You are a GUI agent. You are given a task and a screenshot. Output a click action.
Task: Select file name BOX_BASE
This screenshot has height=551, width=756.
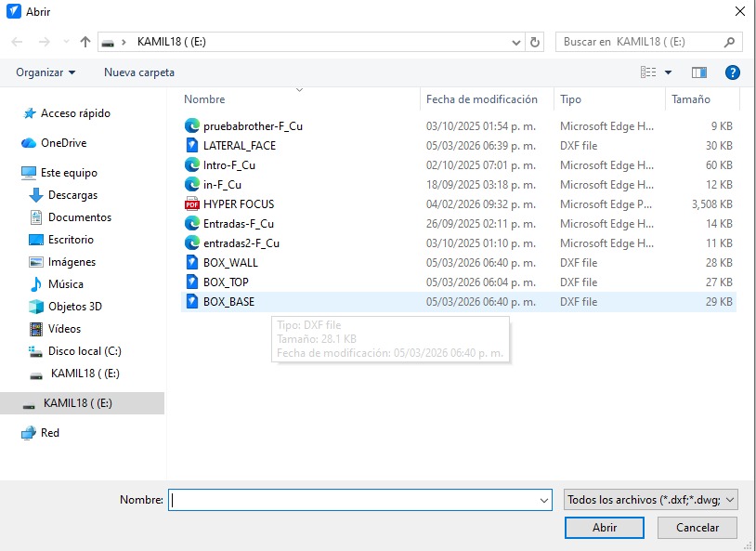(x=229, y=302)
